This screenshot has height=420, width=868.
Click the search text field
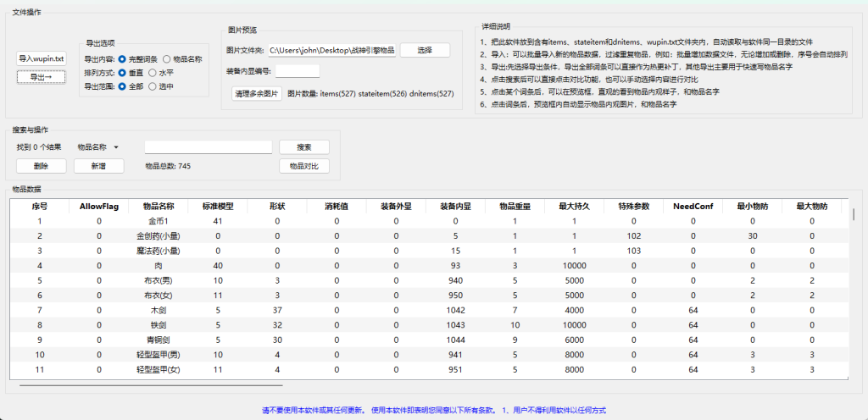pyautogui.click(x=209, y=147)
